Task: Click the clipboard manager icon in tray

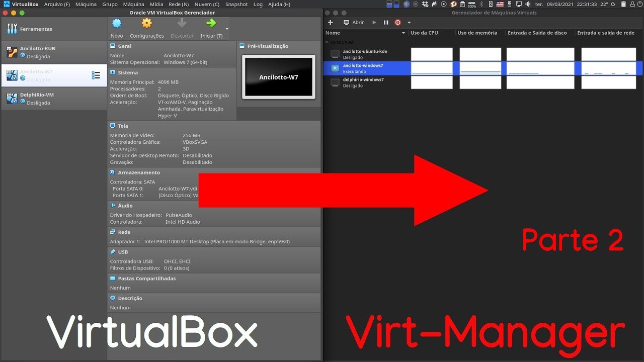Action: coord(462,4)
